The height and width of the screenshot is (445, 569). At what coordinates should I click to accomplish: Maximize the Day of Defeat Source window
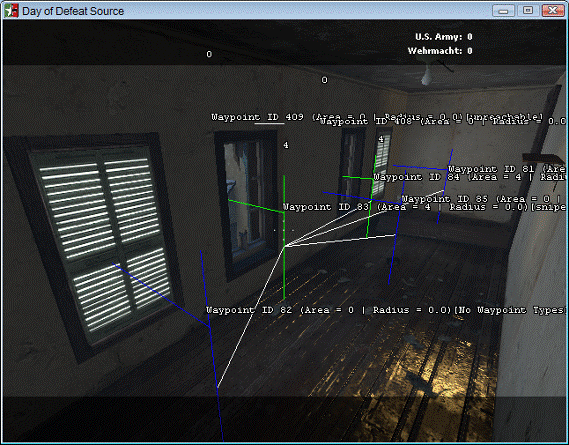[x=528, y=11]
